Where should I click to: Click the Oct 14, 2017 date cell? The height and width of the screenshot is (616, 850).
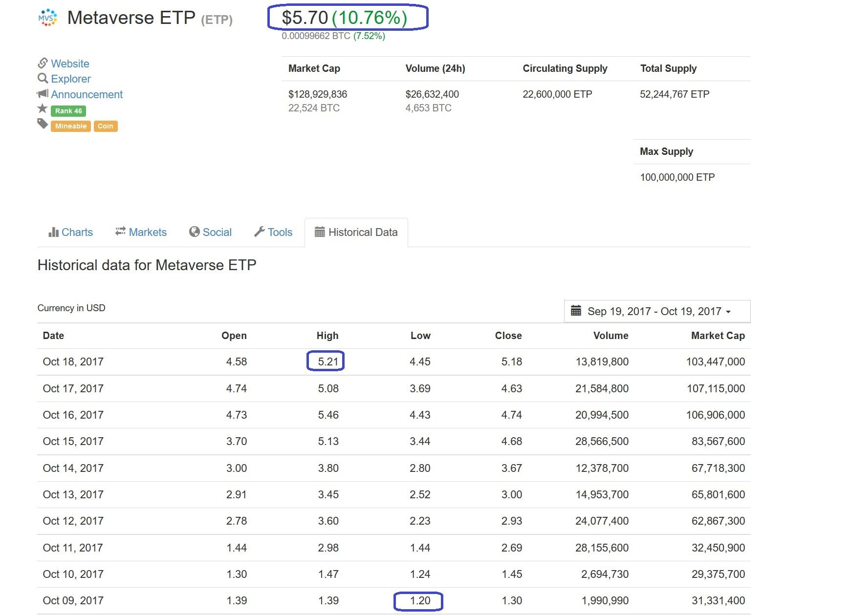click(73, 468)
